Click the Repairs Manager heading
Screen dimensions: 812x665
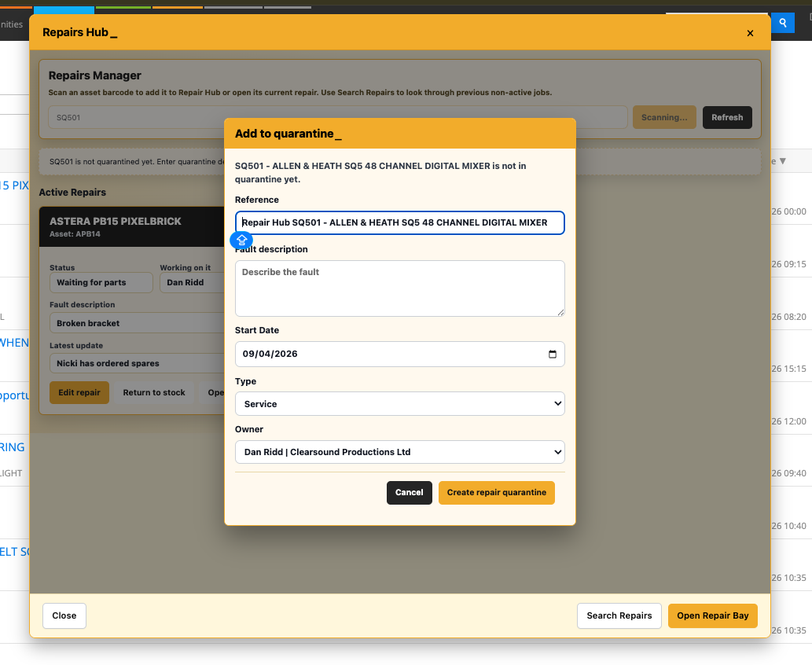click(x=95, y=75)
